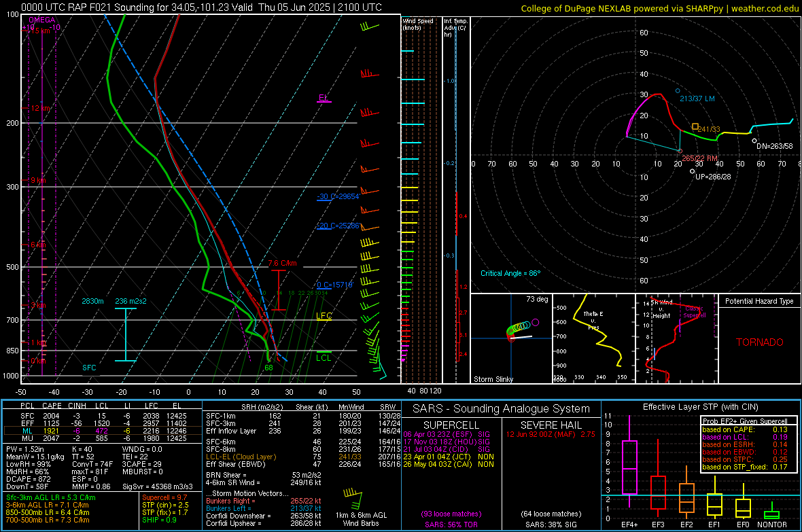Click the Wind Speed (knots) panel header
This screenshot has height=532, width=802.
coord(418,24)
